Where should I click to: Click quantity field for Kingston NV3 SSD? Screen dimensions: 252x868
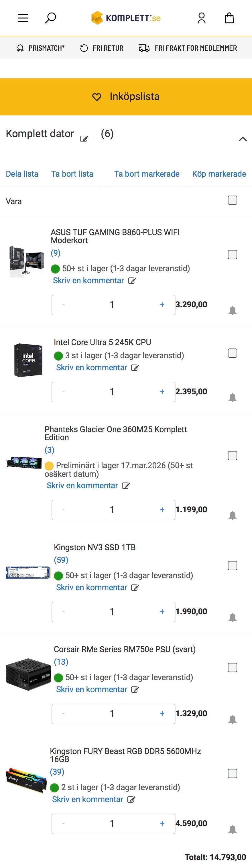point(112,611)
